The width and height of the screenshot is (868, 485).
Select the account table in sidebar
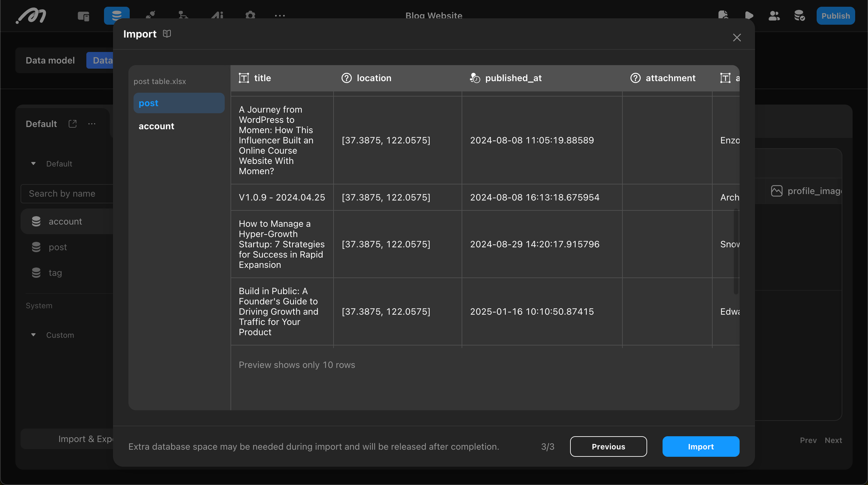click(x=67, y=221)
